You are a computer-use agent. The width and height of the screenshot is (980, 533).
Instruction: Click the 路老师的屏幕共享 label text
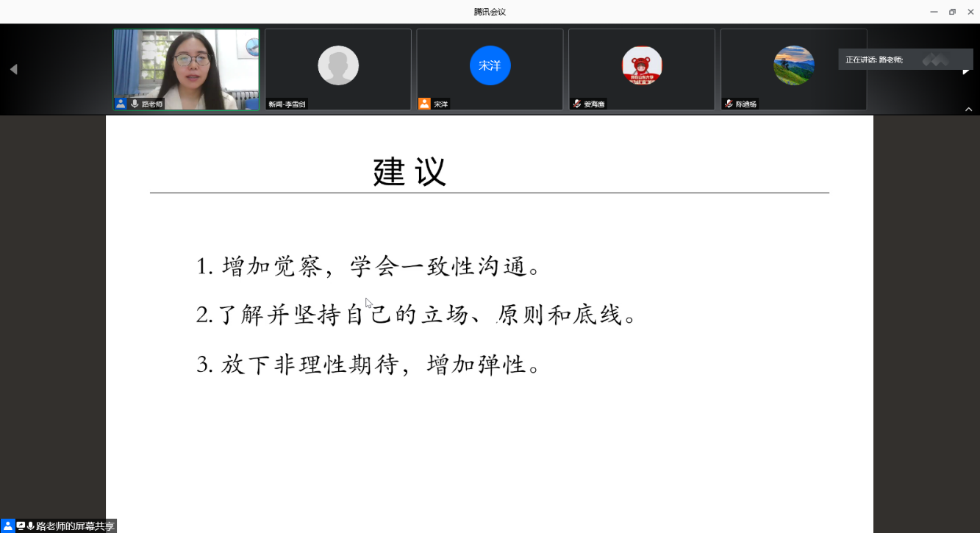(75, 526)
